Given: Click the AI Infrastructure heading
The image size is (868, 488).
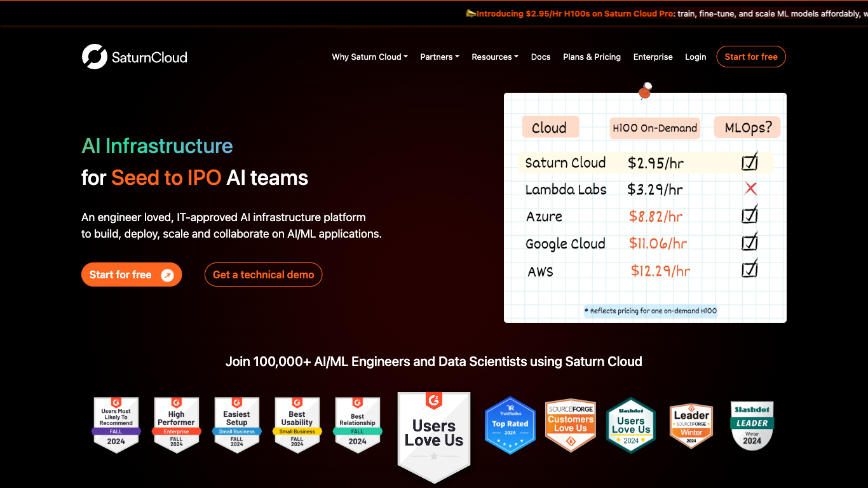Looking at the screenshot, I should (x=158, y=146).
